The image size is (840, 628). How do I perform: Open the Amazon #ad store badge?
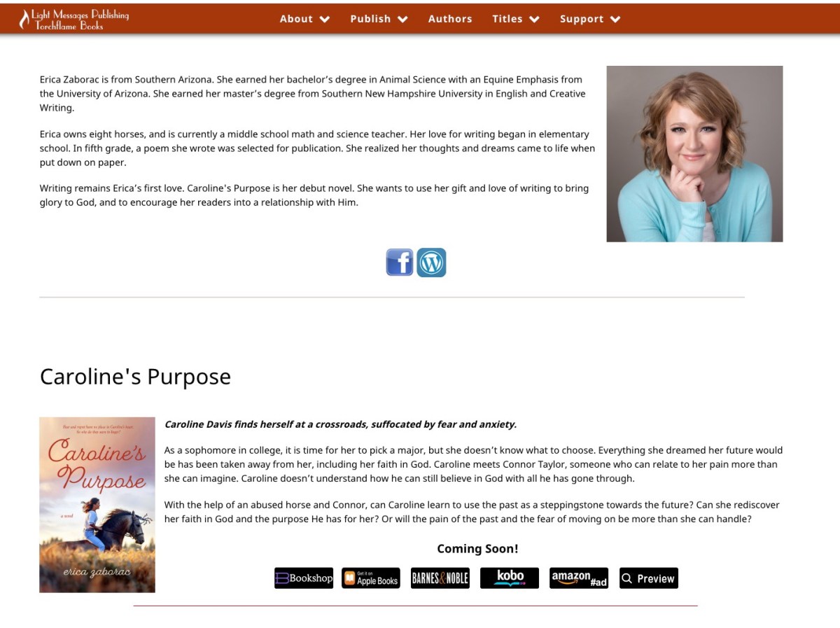579,578
